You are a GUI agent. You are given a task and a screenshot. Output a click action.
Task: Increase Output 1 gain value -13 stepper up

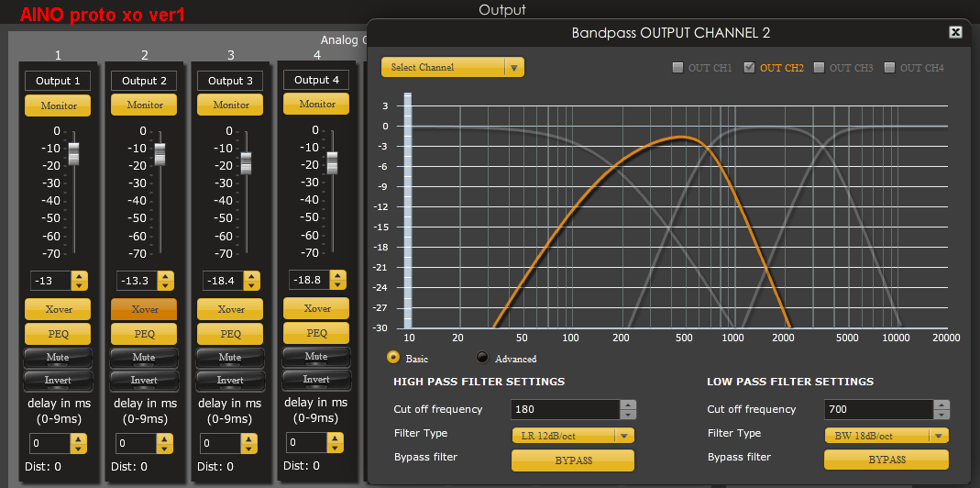point(79,276)
